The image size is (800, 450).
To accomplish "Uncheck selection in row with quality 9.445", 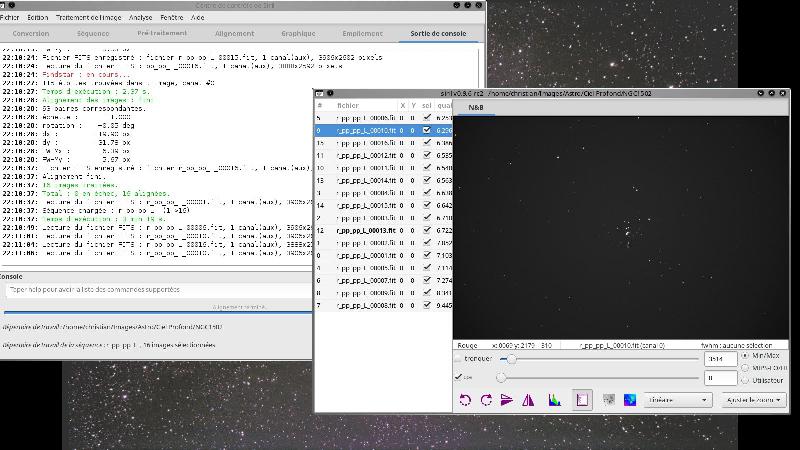I will point(427,305).
